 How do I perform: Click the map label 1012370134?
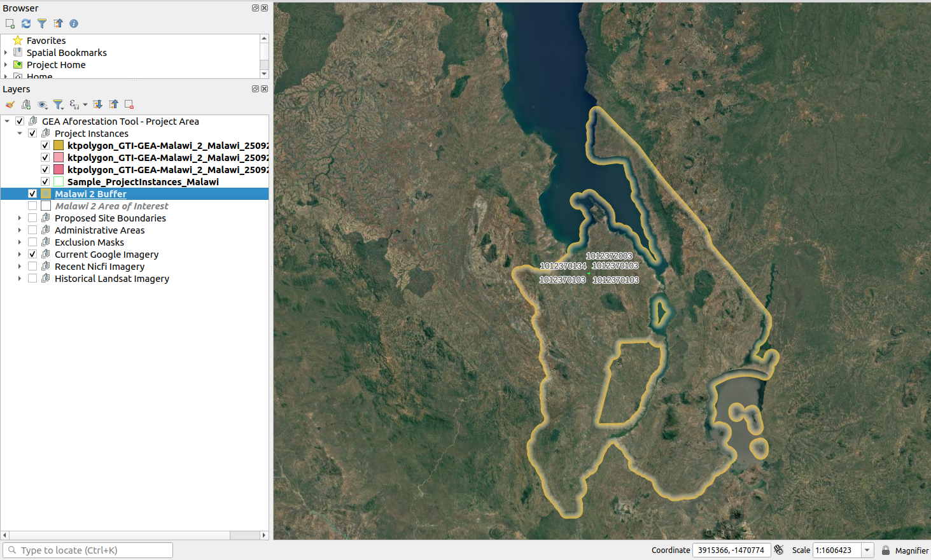(x=563, y=266)
